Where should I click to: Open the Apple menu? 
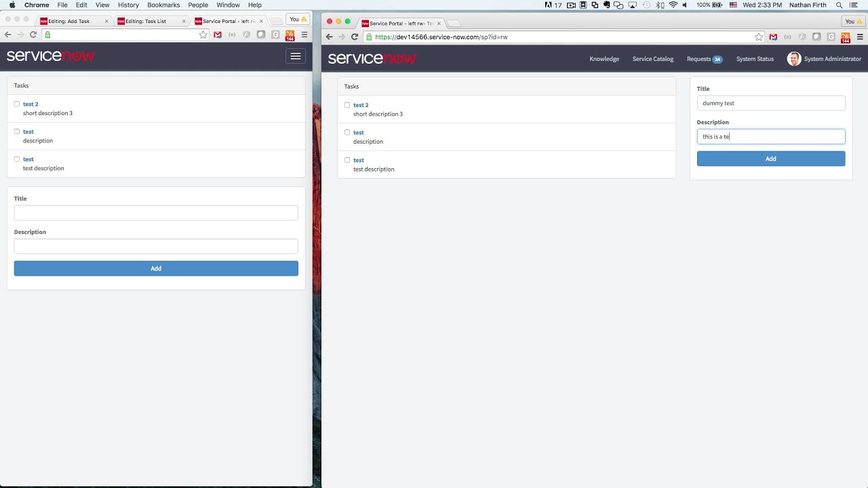12,5
